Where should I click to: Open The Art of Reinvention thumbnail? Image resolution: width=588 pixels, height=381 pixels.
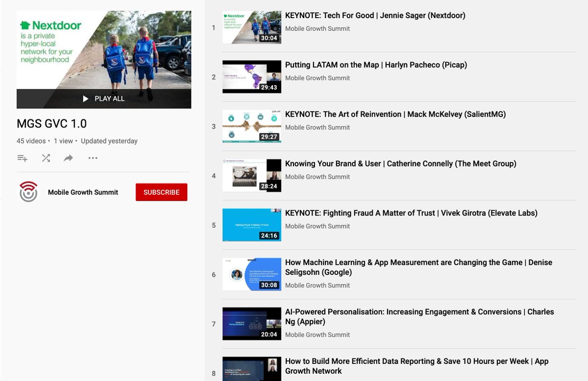[x=252, y=126]
